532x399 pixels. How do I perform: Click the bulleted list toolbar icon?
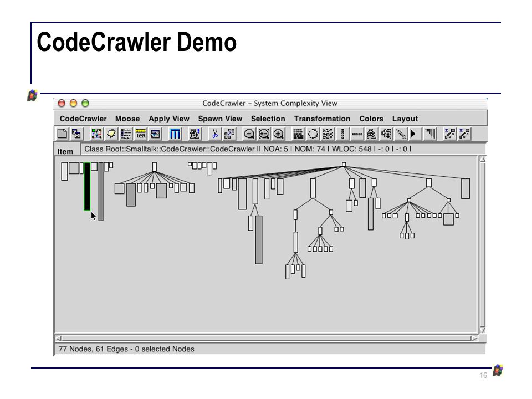(x=126, y=134)
